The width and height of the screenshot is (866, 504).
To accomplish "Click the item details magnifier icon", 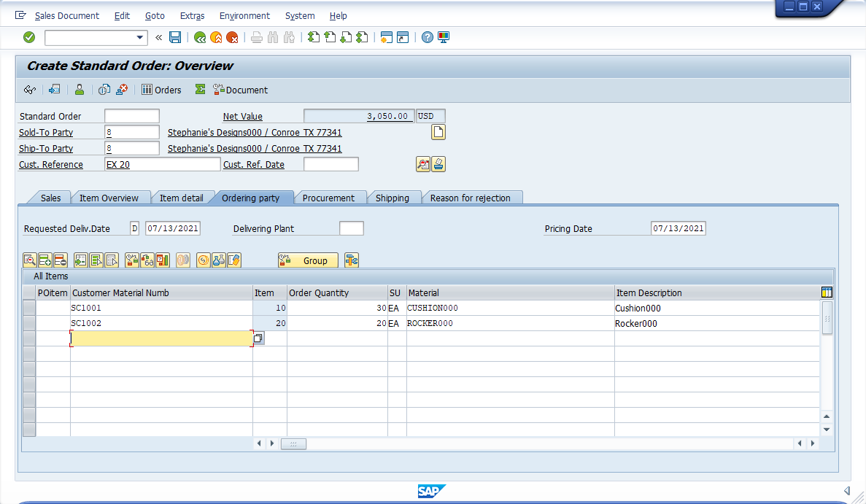I will [x=30, y=260].
